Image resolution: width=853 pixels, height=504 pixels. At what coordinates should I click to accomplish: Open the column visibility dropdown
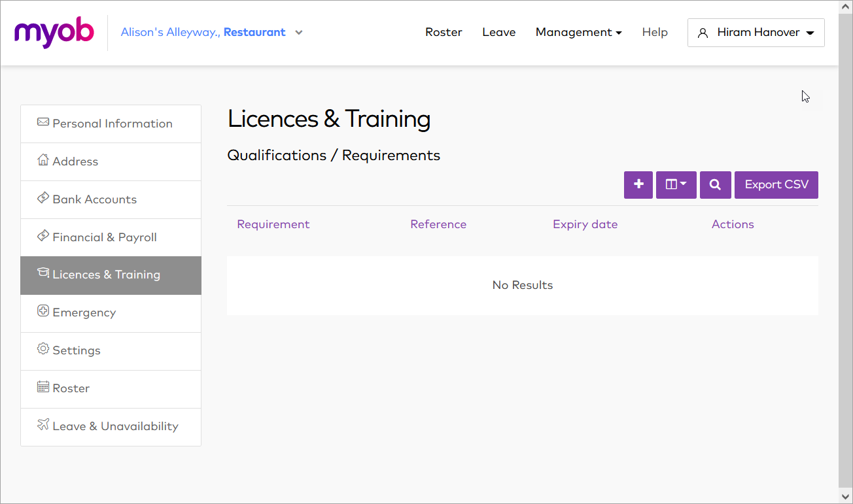point(676,185)
